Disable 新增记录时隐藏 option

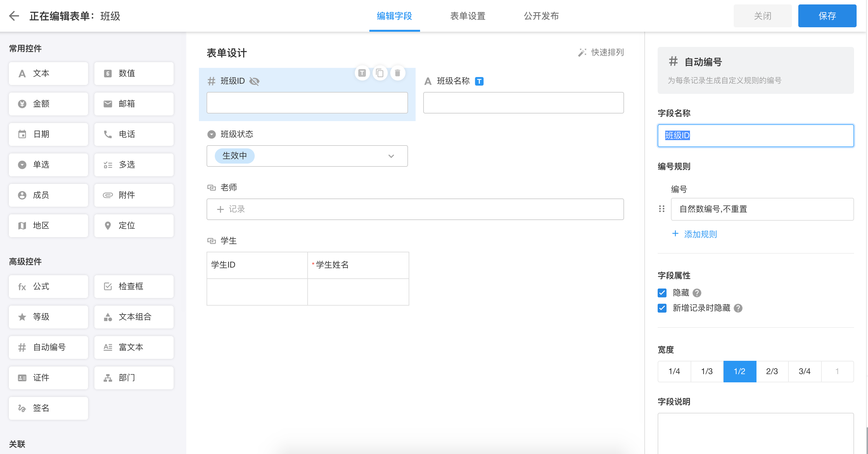click(662, 308)
